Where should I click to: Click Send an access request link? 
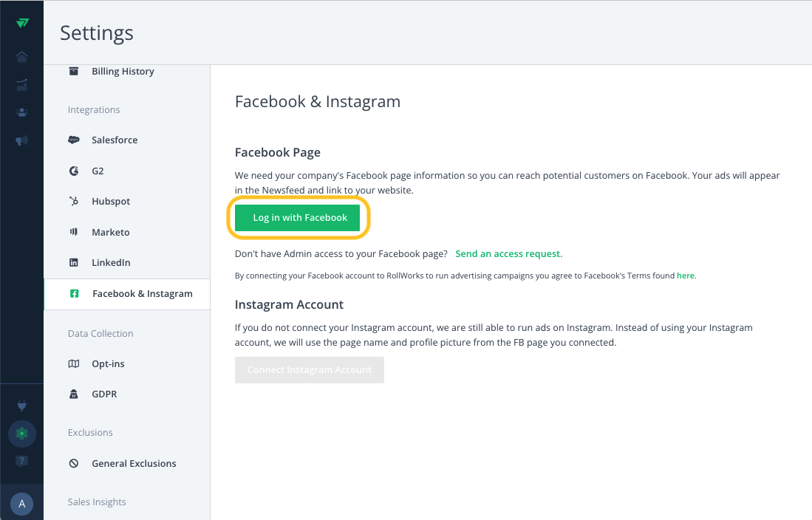click(x=508, y=254)
